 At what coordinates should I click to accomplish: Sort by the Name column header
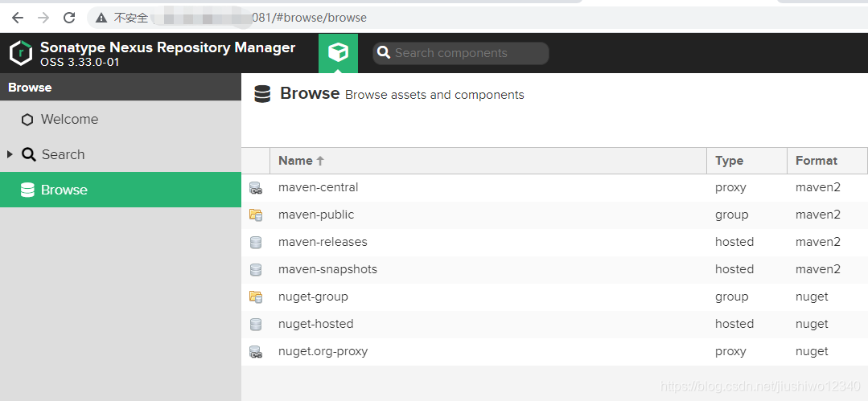[x=487, y=161]
